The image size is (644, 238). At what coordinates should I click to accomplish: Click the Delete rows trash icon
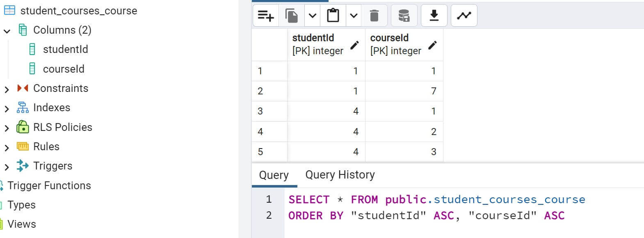click(x=374, y=16)
